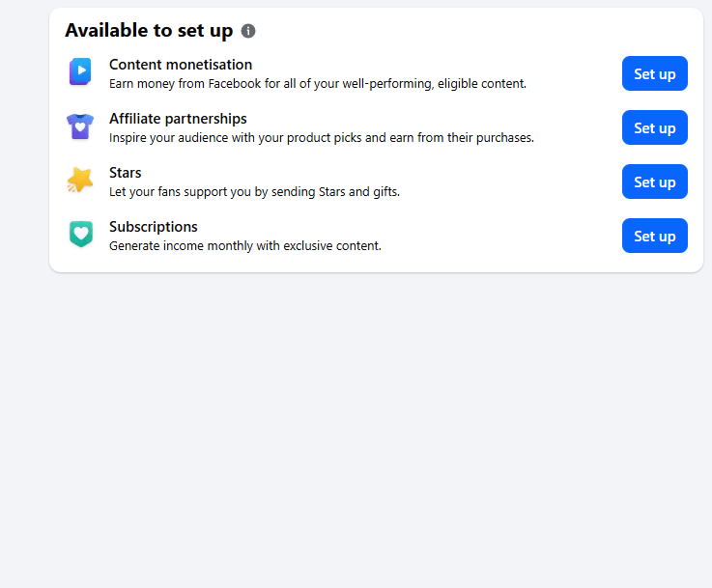The height and width of the screenshot is (588, 712).
Task: Click the Available to set up heading
Action: [x=149, y=30]
